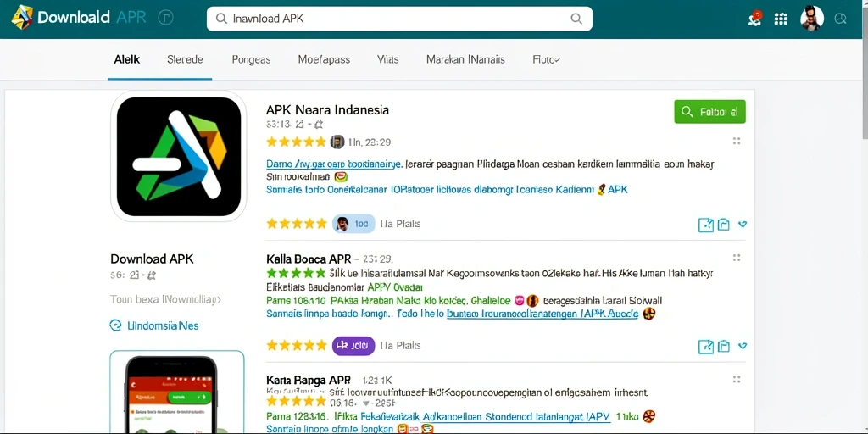The width and height of the screenshot is (868, 434).
Task: Click the 1oo user badge
Action: (x=353, y=224)
